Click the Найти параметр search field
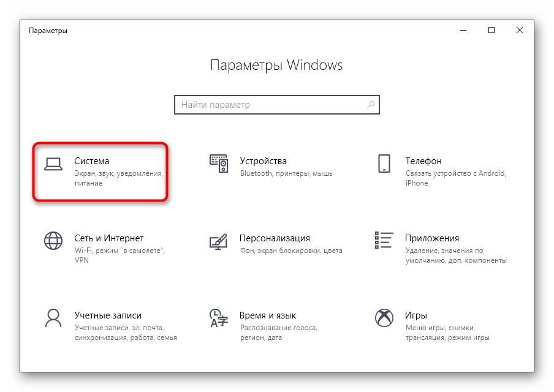This screenshot has height=392, width=554. point(277,105)
